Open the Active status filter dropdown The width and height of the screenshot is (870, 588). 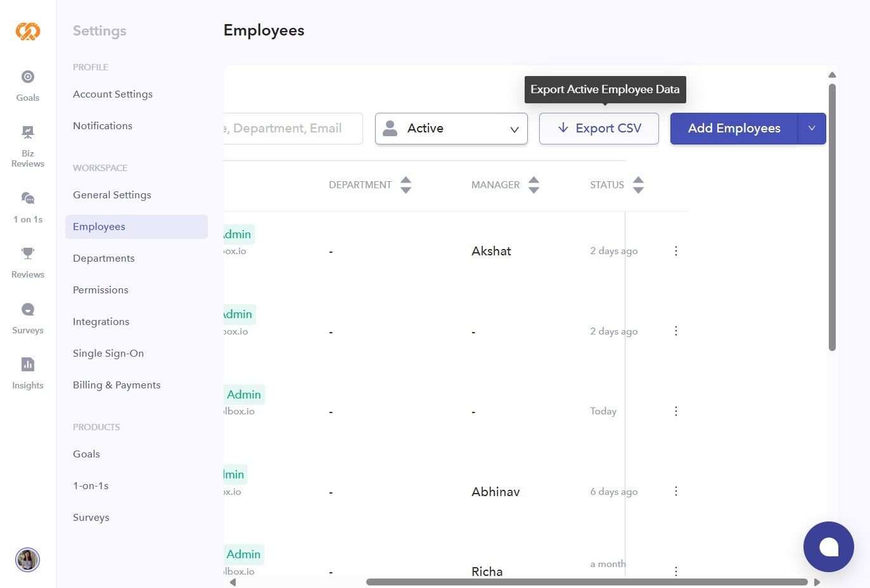pos(451,128)
